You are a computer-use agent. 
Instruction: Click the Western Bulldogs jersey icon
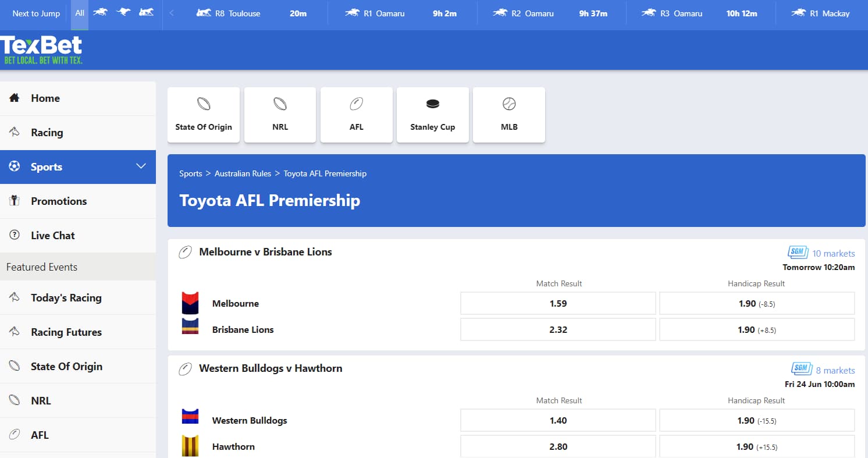(190, 417)
